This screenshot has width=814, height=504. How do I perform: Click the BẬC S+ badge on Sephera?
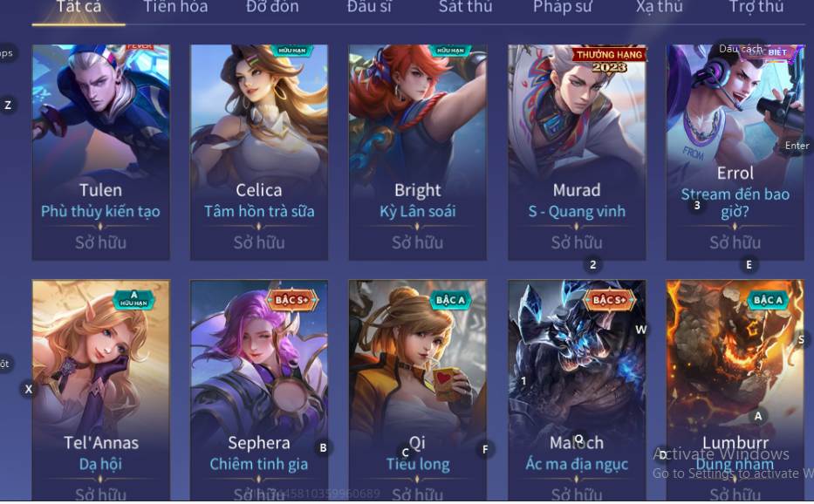tap(291, 299)
